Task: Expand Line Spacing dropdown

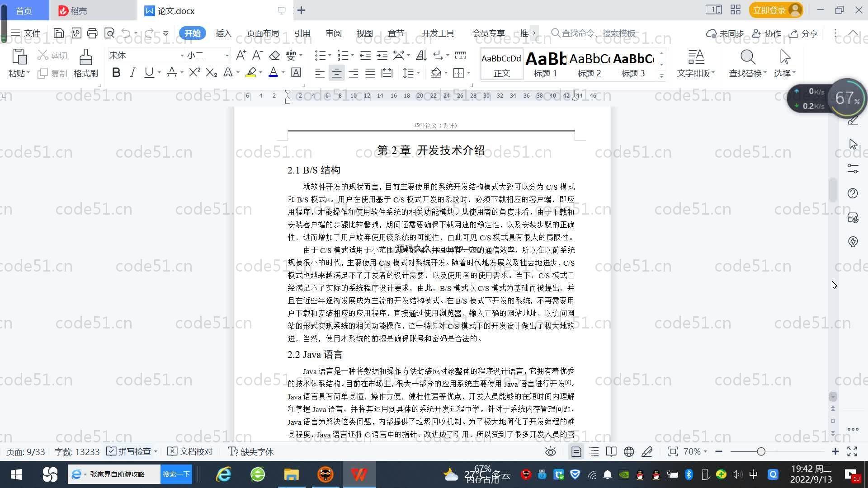Action: [418, 73]
